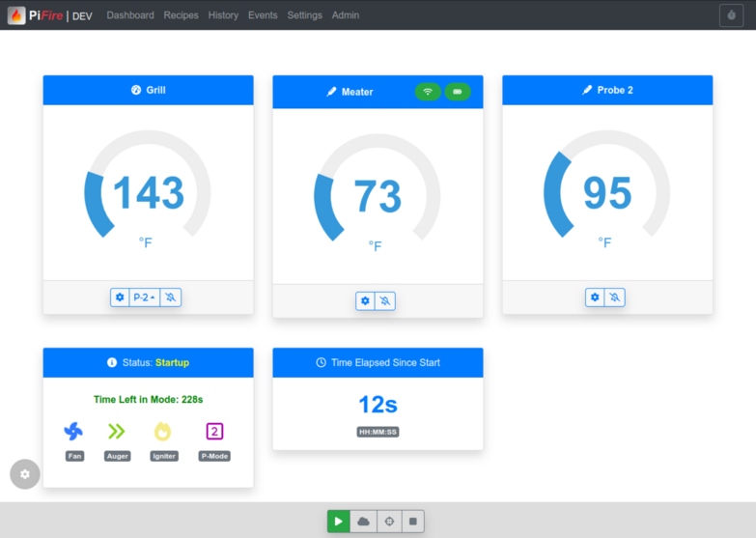Open the Recipes page
Viewport: 756px width, 538px height.
click(181, 15)
